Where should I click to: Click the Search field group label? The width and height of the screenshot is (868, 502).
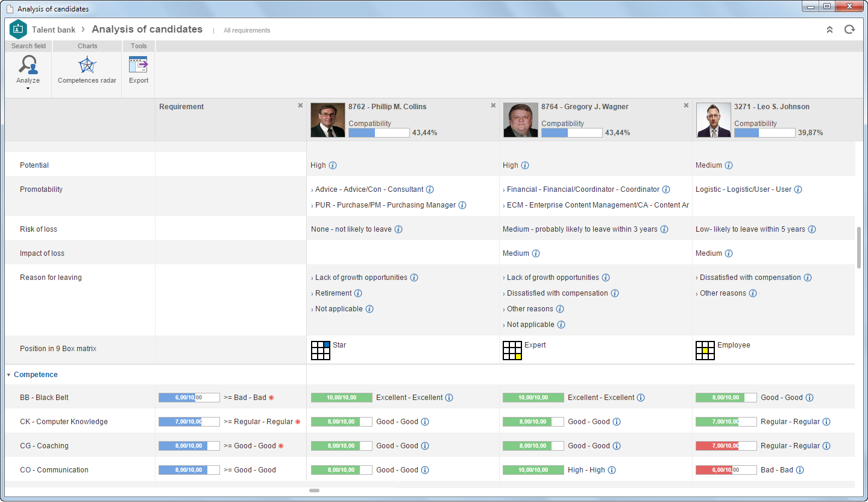[28, 46]
